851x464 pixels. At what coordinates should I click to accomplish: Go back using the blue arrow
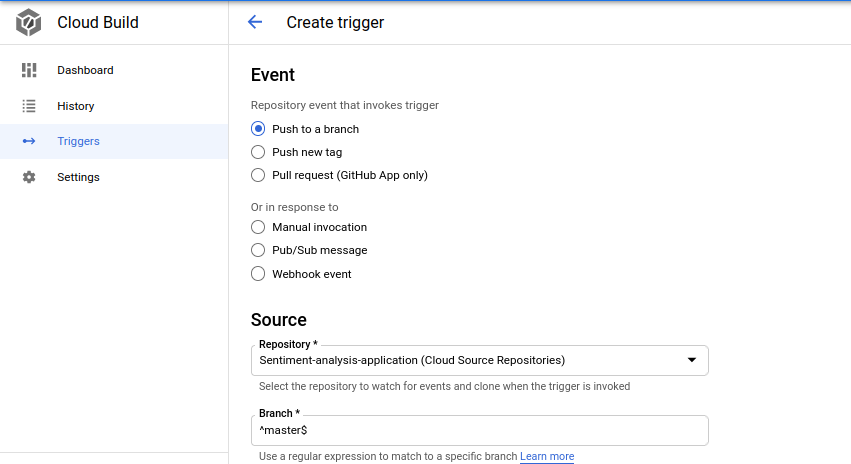255,22
